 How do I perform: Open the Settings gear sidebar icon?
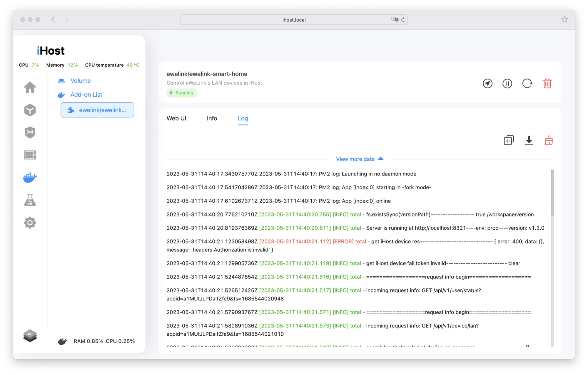click(x=30, y=223)
